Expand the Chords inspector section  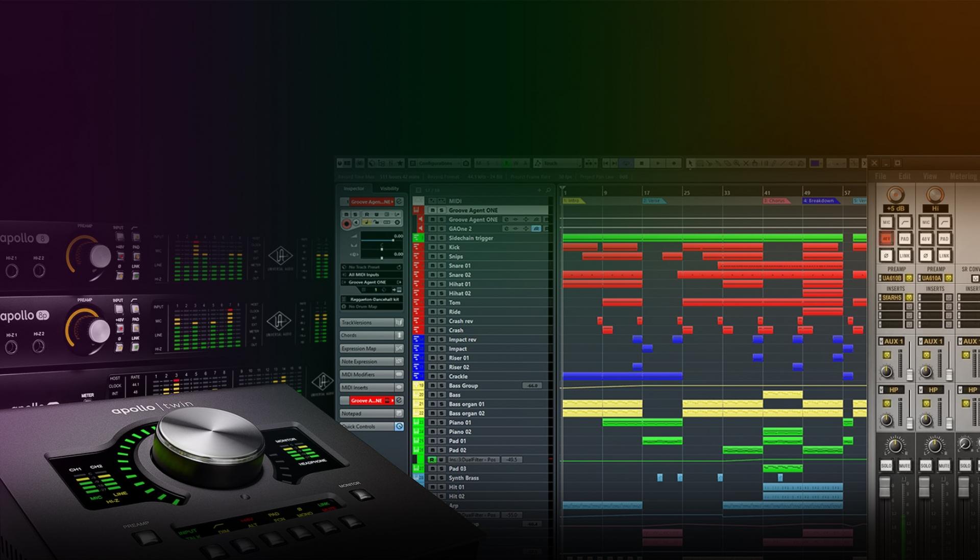[372, 335]
